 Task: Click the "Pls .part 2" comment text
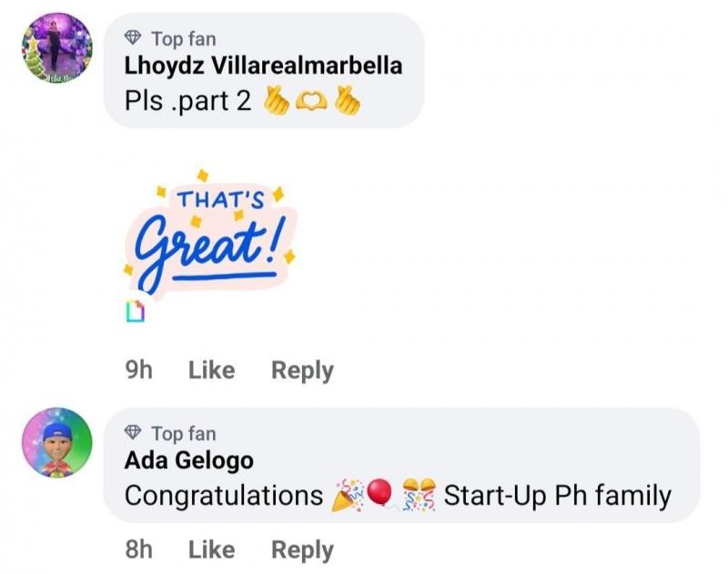pyautogui.click(x=187, y=102)
